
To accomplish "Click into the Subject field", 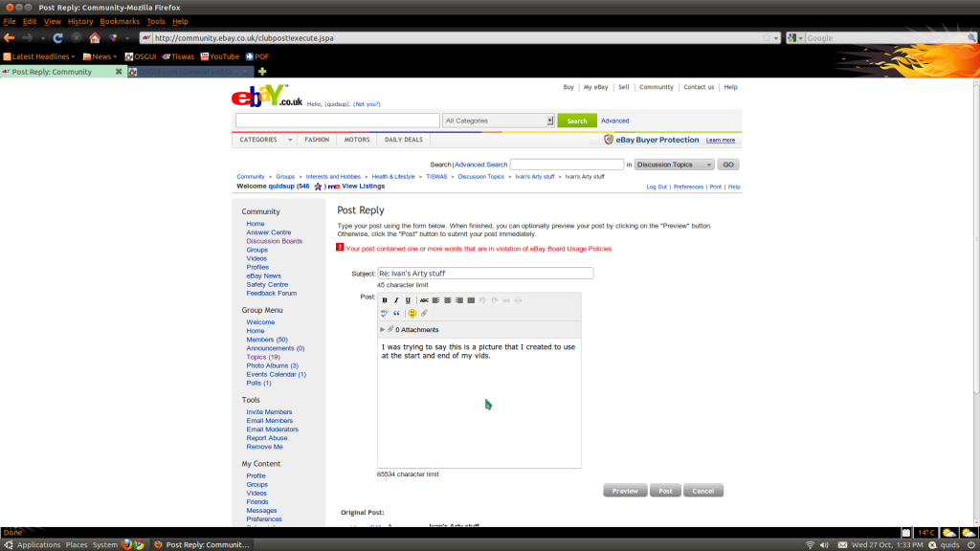I will point(485,274).
